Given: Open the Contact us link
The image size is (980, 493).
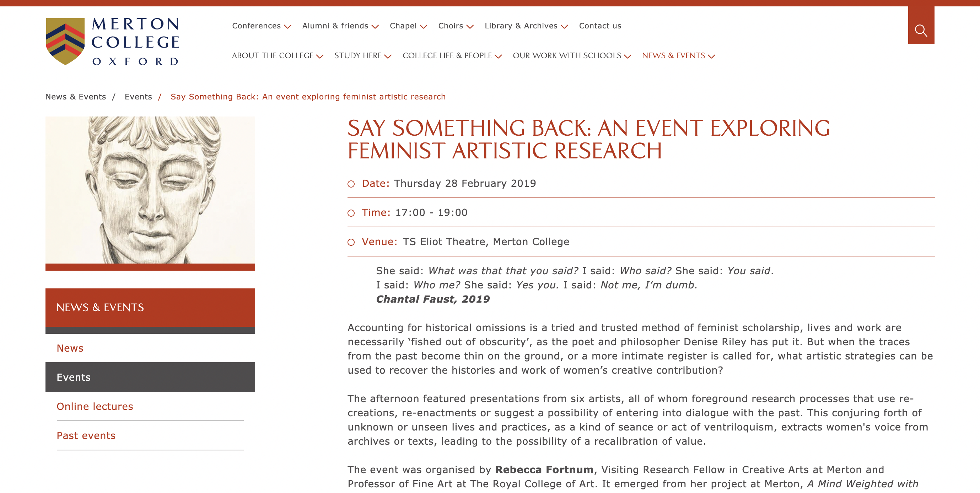Looking at the screenshot, I should pyautogui.click(x=599, y=26).
